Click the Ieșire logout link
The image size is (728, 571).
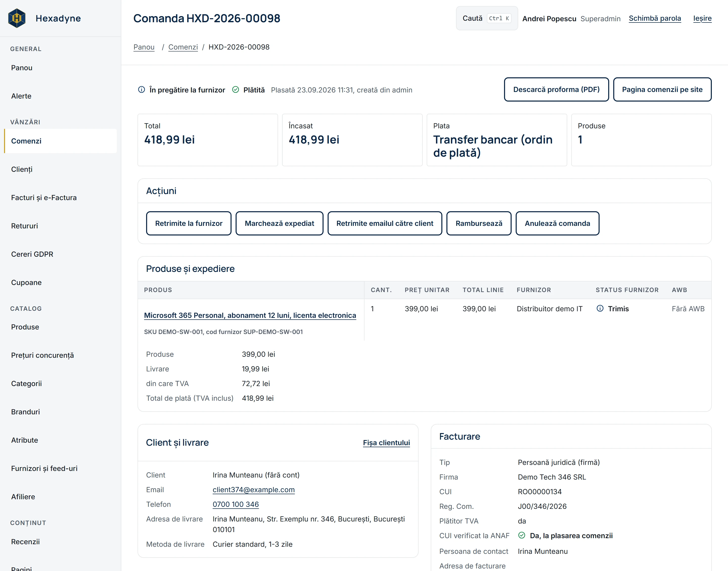pos(702,18)
